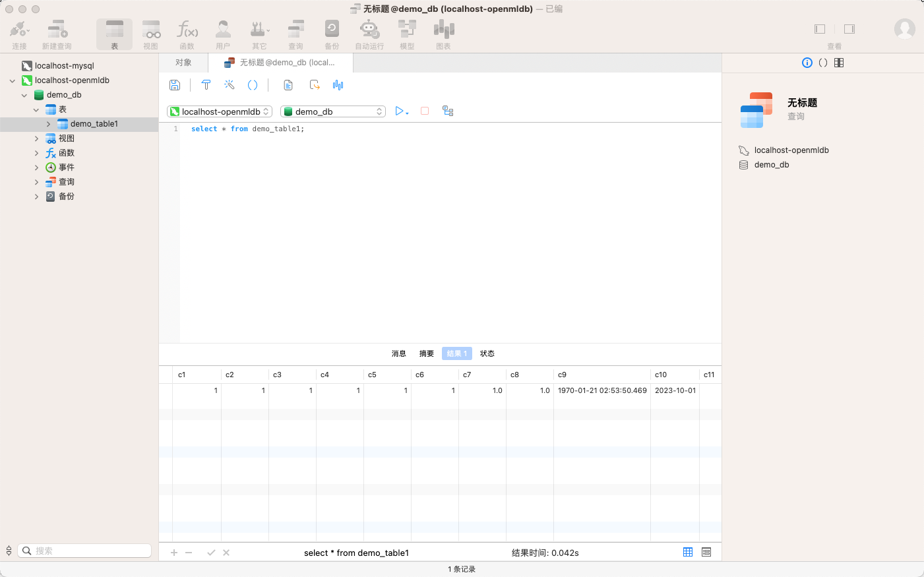The height and width of the screenshot is (577, 924).
Task: Open the 视图 (Views) toolbar icon
Action: tap(151, 34)
